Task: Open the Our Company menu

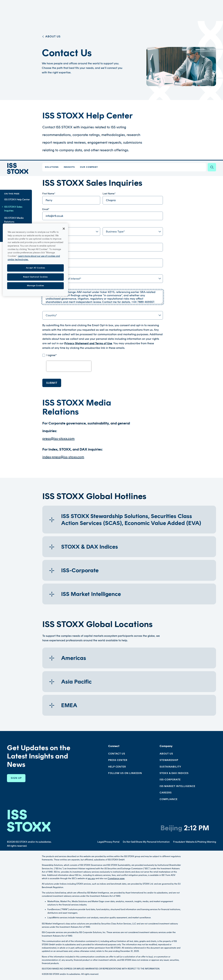Action: tap(89, 167)
